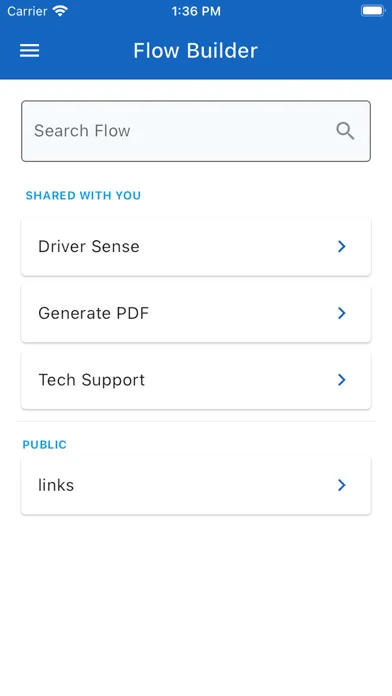Click the Wi-Fi status icon
This screenshot has height=696, width=392.
60,11
